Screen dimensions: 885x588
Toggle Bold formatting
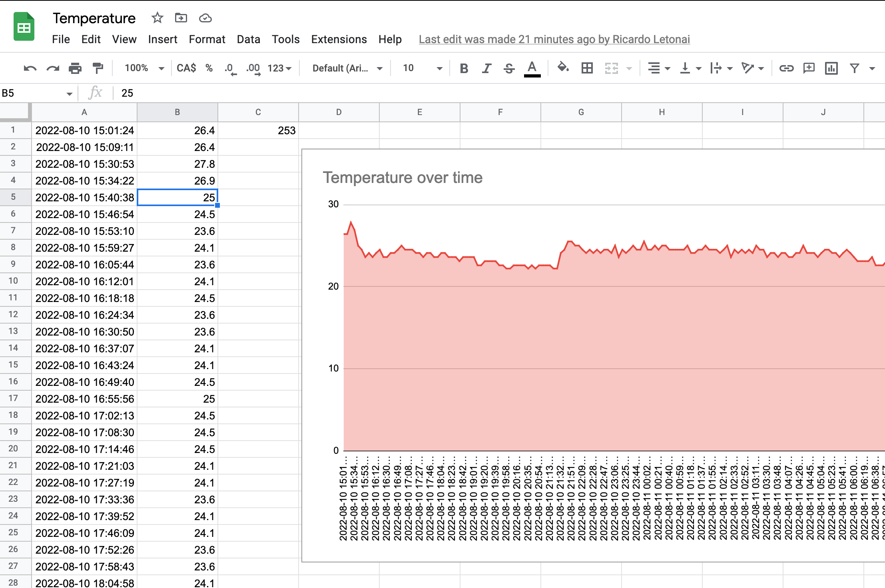[464, 68]
